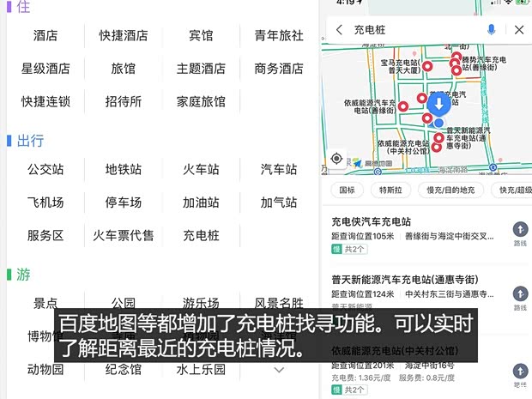Screen dimensions: 532x399
Task: Choose 停车场 category
Action: pyautogui.click(x=124, y=203)
